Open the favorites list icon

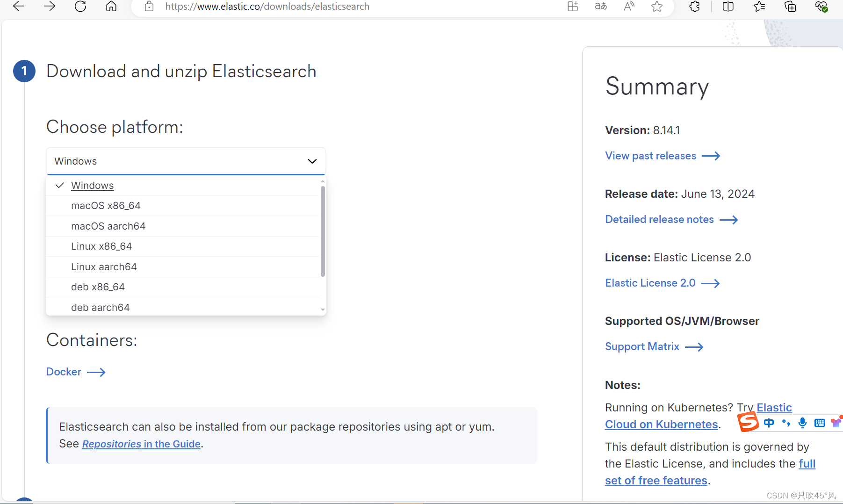tap(759, 7)
